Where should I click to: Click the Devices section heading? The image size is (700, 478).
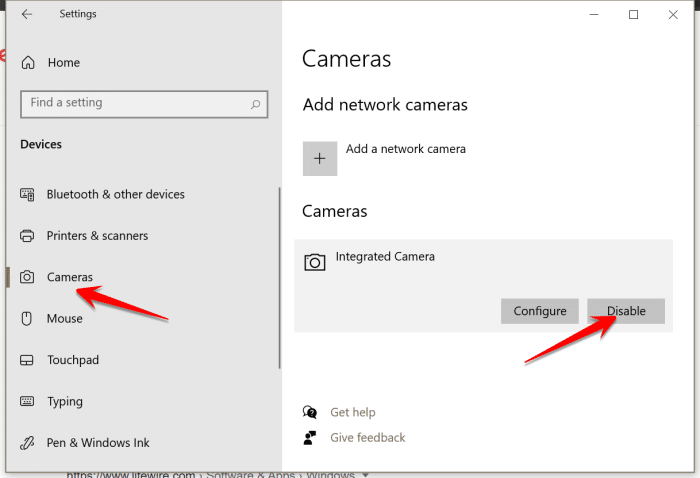click(41, 144)
